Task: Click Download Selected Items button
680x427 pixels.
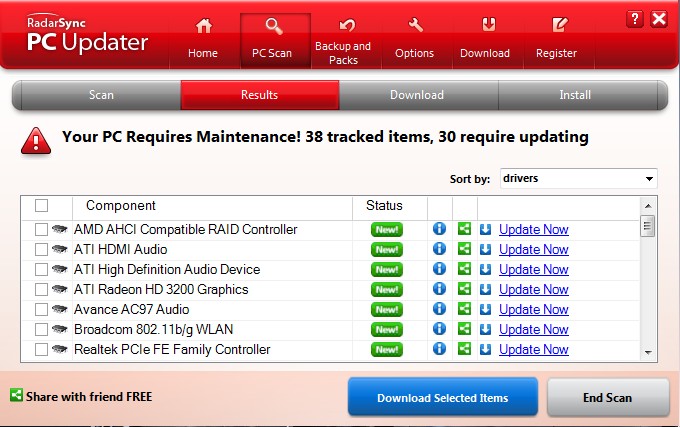Action: (443, 397)
